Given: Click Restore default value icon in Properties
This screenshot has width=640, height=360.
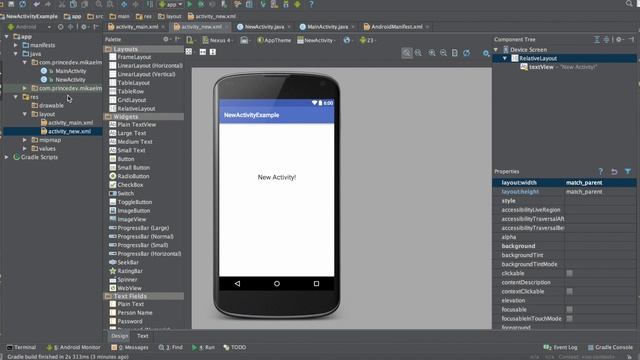Looking at the screenshot, I should [614, 171].
